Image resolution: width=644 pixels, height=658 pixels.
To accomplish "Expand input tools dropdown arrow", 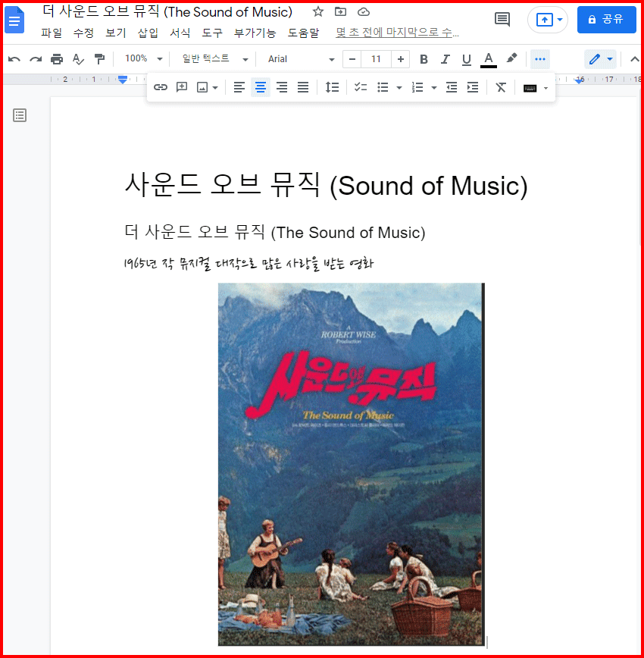I will (546, 88).
